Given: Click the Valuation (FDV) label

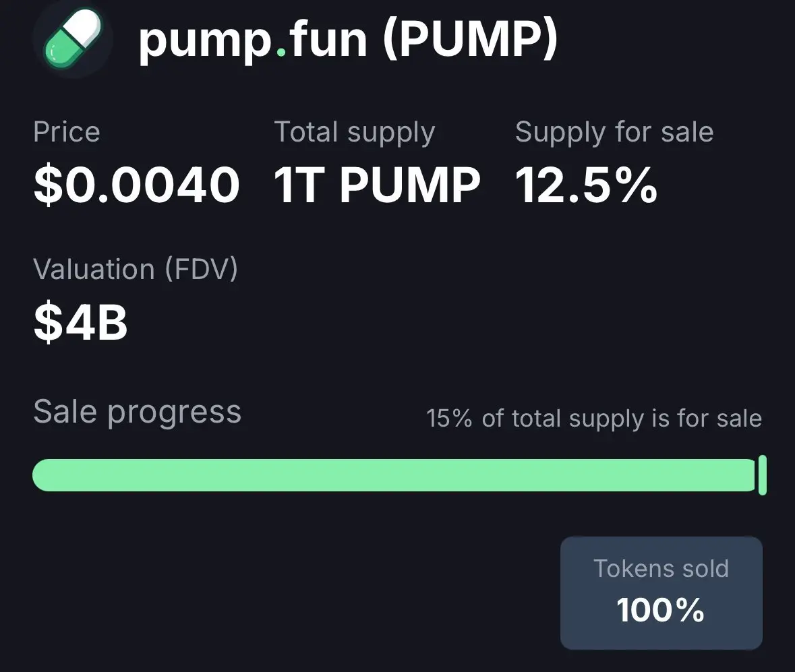Looking at the screenshot, I should pyautogui.click(x=136, y=269).
